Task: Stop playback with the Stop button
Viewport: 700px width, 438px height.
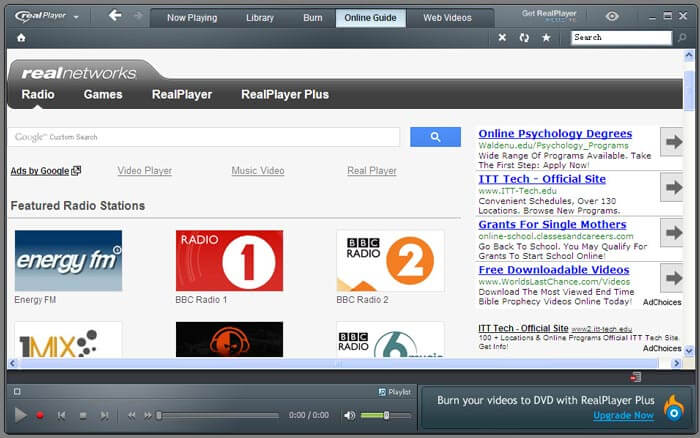Action: 83,416
